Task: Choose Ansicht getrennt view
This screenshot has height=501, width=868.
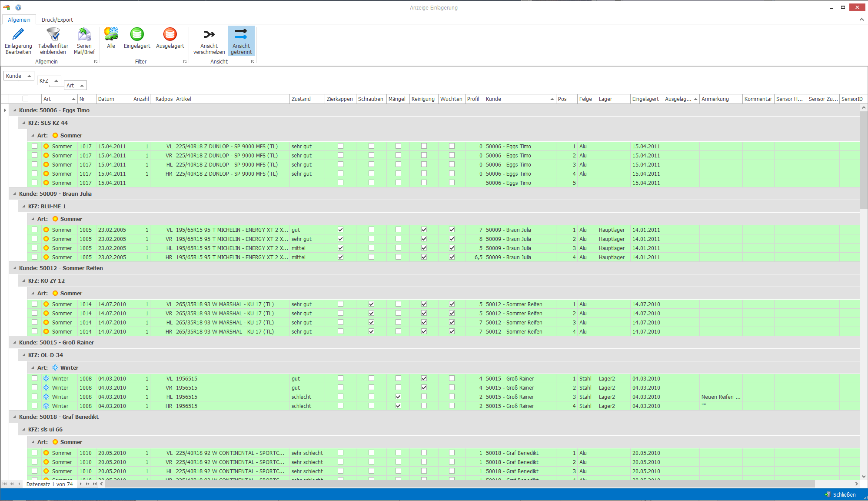Action: click(x=241, y=41)
